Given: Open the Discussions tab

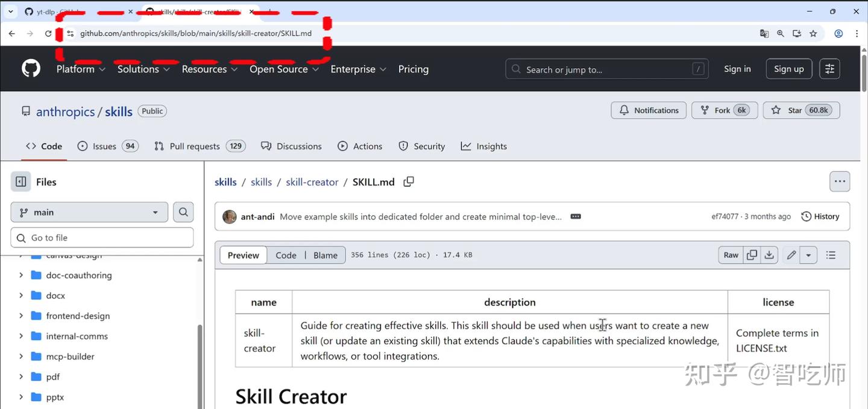Looking at the screenshot, I should coord(291,146).
